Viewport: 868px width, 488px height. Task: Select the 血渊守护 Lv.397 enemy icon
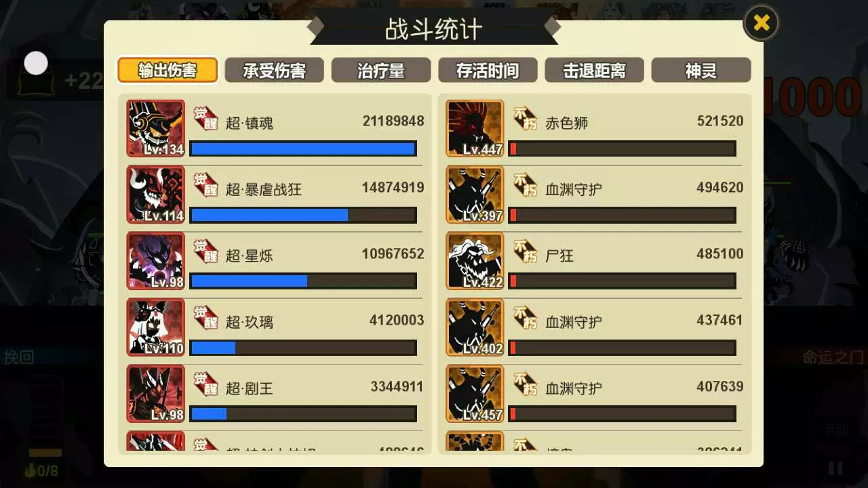click(x=475, y=195)
